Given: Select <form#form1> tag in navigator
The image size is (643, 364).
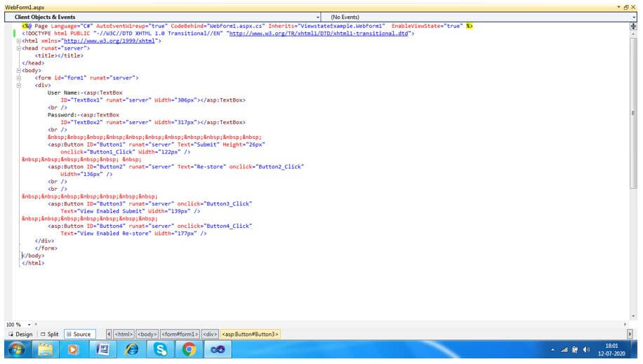Looking at the screenshot, I should coord(180,335).
